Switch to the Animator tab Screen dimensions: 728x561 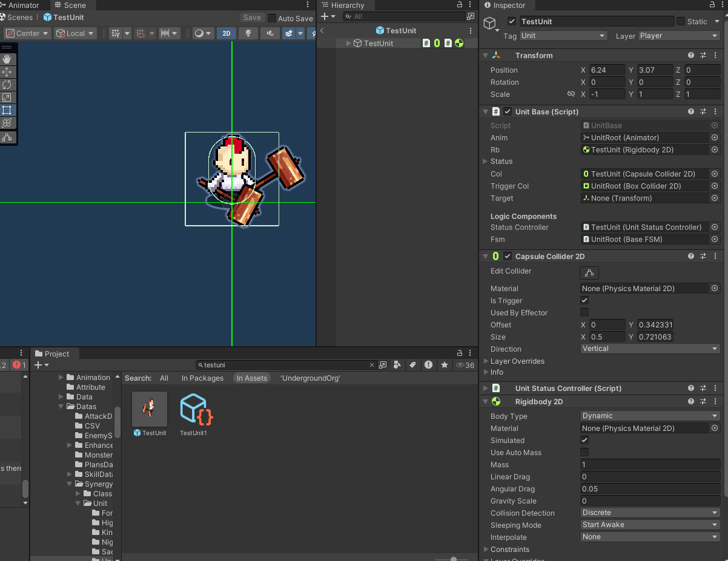click(23, 5)
